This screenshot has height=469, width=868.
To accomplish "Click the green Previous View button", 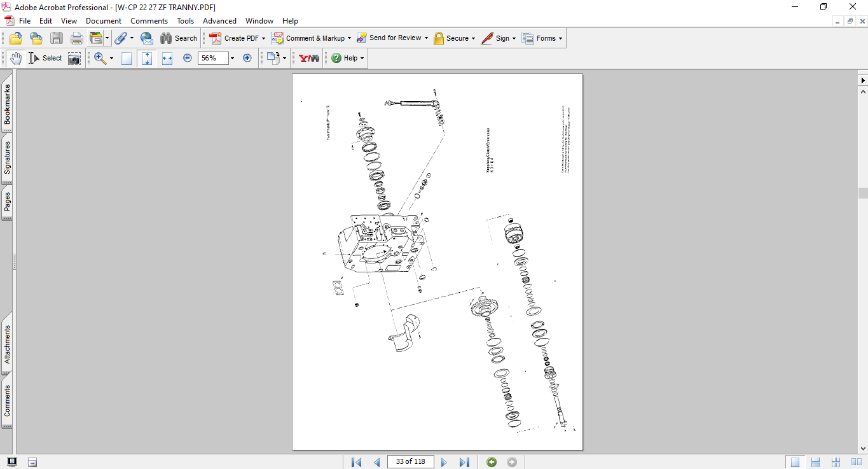I will (x=492, y=462).
